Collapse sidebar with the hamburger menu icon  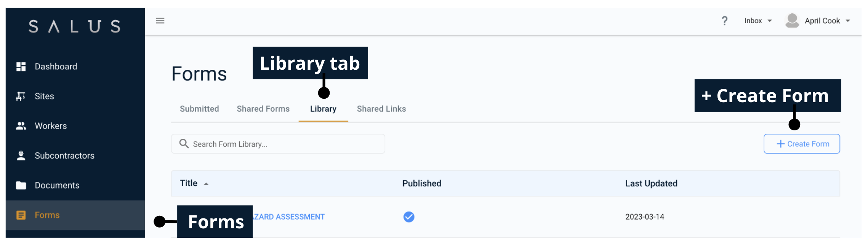pyautogui.click(x=160, y=21)
